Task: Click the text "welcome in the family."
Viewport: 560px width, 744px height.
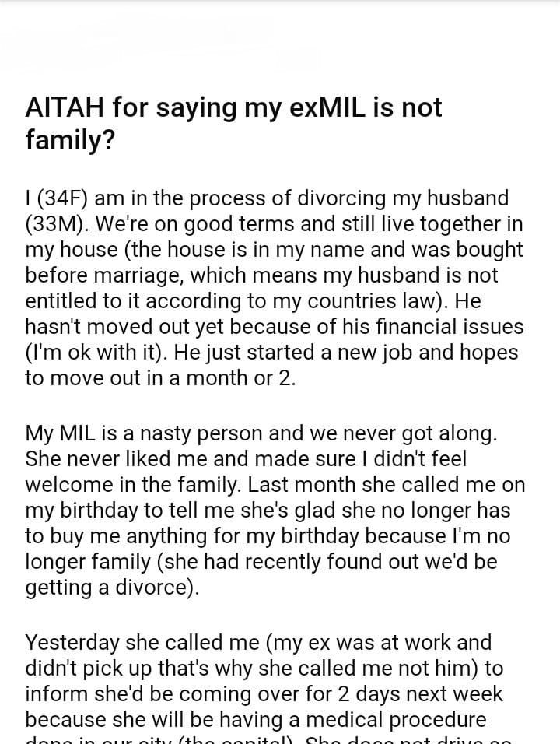Action: click(132, 484)
